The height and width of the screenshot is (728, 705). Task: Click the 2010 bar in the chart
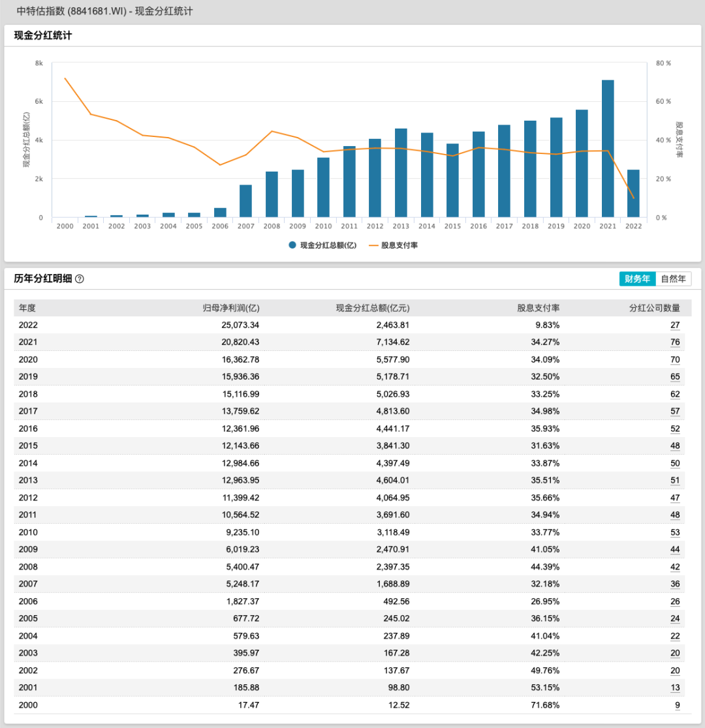pyautogui.click(x=324, y=188)
